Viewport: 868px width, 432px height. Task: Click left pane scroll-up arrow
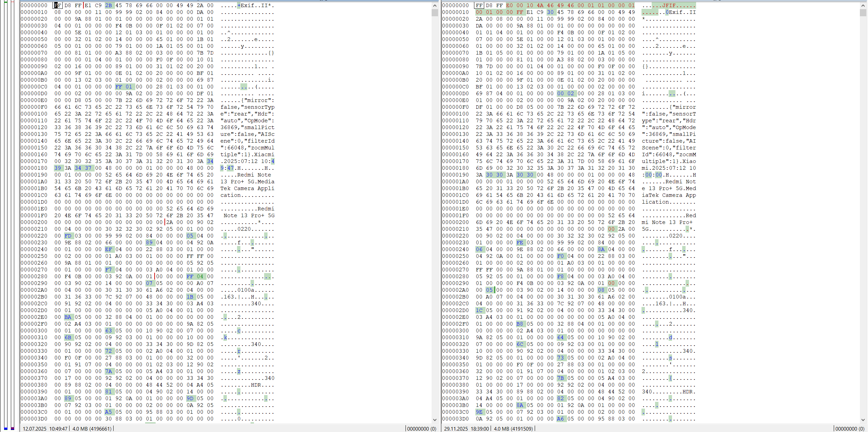point(435,5)
